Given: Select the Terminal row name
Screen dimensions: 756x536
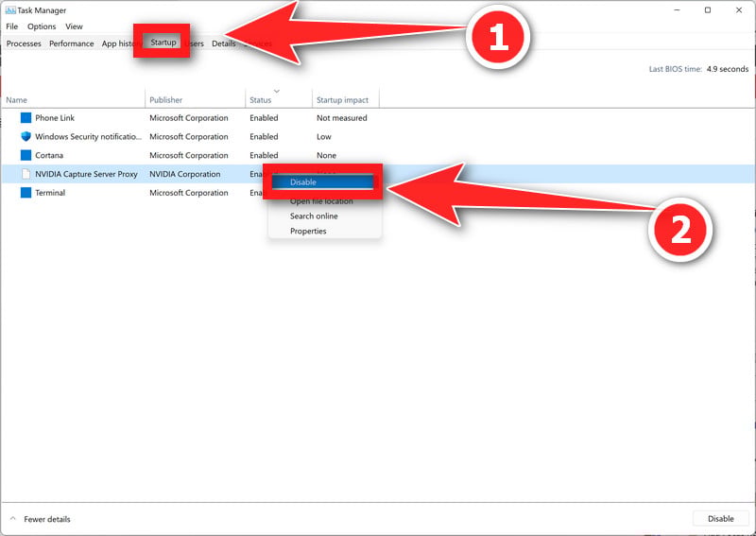Looking at the screenshot, I should click(50, 193).
